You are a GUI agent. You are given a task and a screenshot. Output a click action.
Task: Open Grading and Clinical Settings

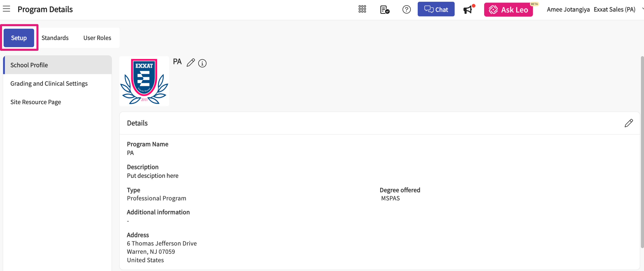[49, 84]
